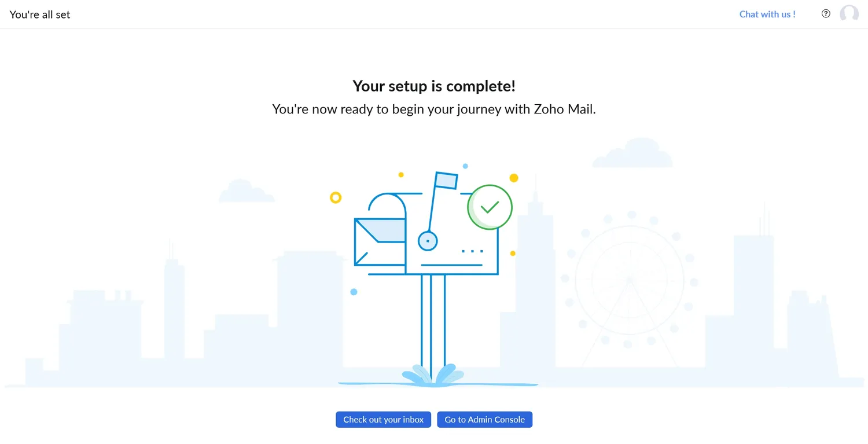Open the help question mark icon
Viewport: 868px width, 444px height.
pos(826,14)
